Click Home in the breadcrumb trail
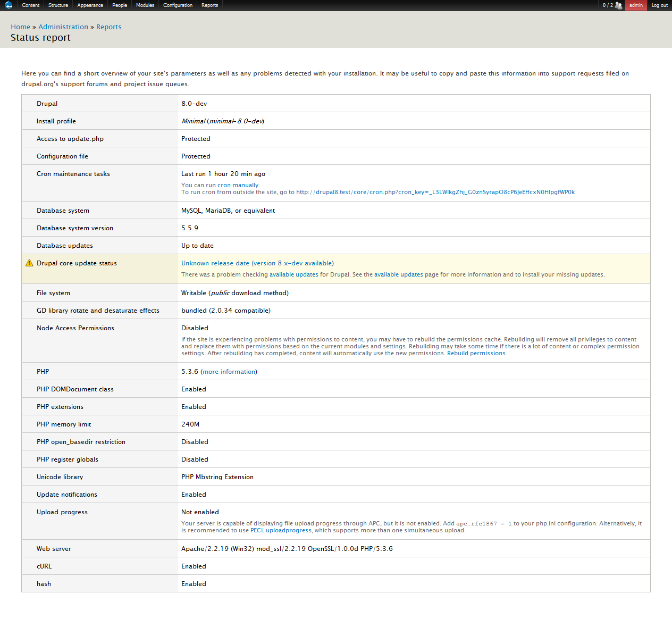The image size is (672, 619). [x=20, y=27]
